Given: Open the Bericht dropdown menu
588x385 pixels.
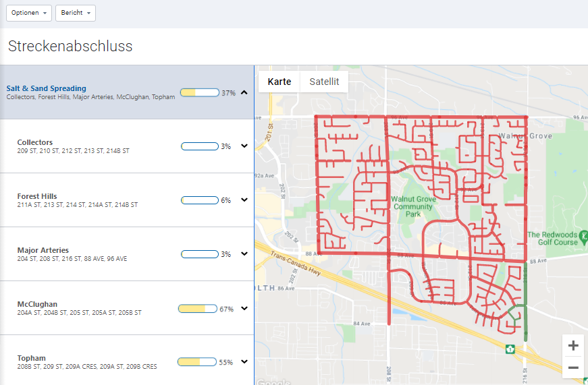Looking at the screenshot, I should click(75, 13).
